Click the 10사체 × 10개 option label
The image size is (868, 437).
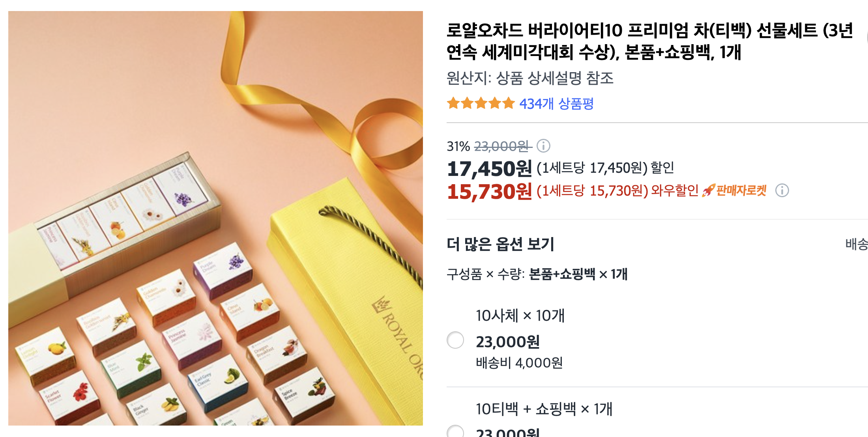click(520, 316)
